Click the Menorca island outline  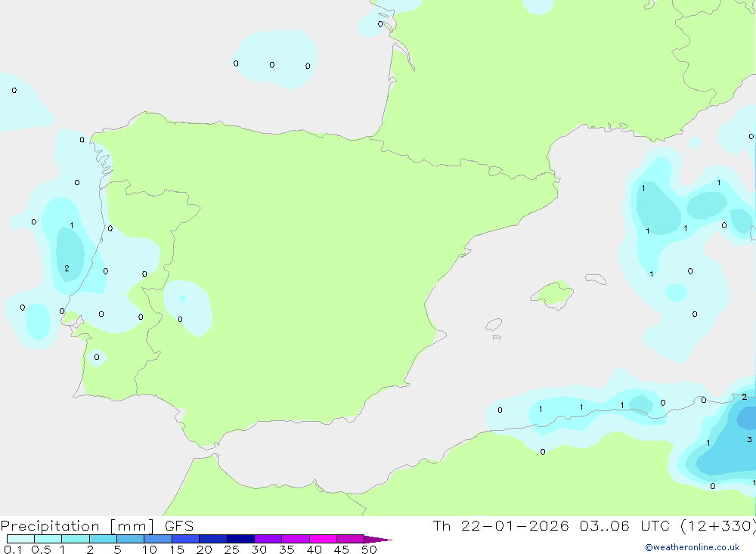pyautogui.click(x=596, y=279)
